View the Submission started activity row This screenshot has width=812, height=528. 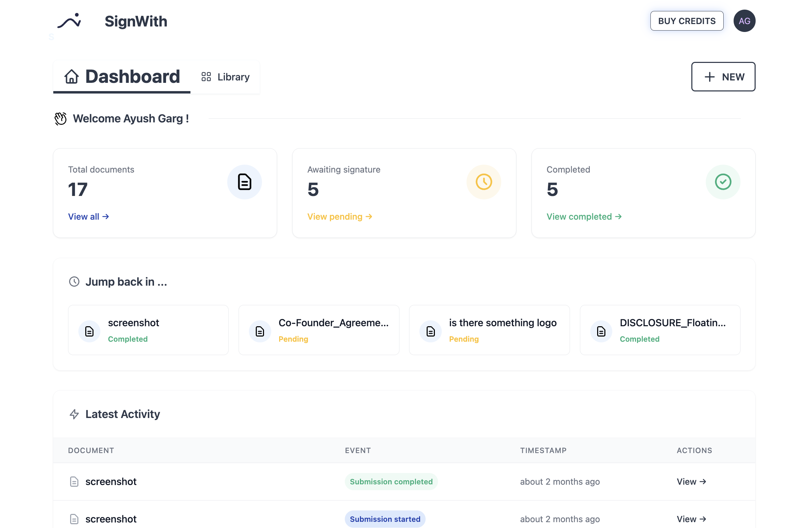pos(691,519)
